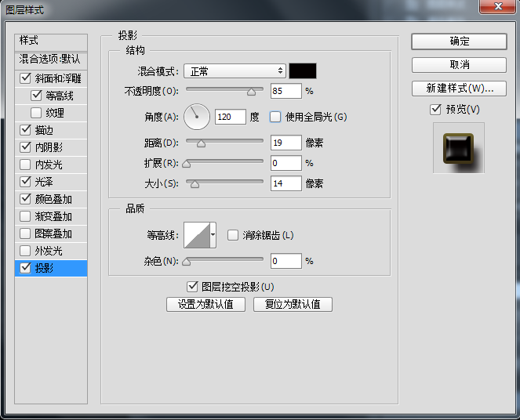Screen dimensions: 520x420
Task: Click the 取消 button
Action: (459, 64)
